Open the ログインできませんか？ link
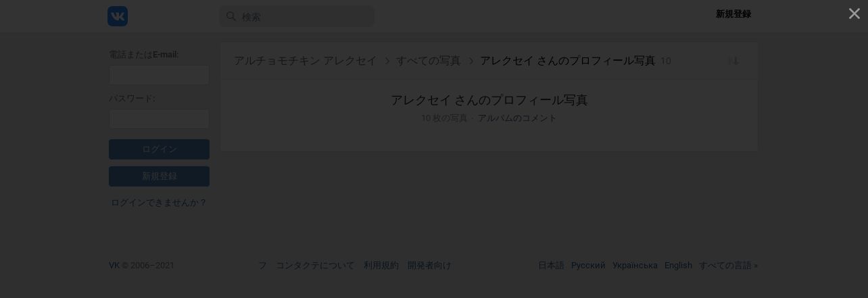 tap(159, 203)
